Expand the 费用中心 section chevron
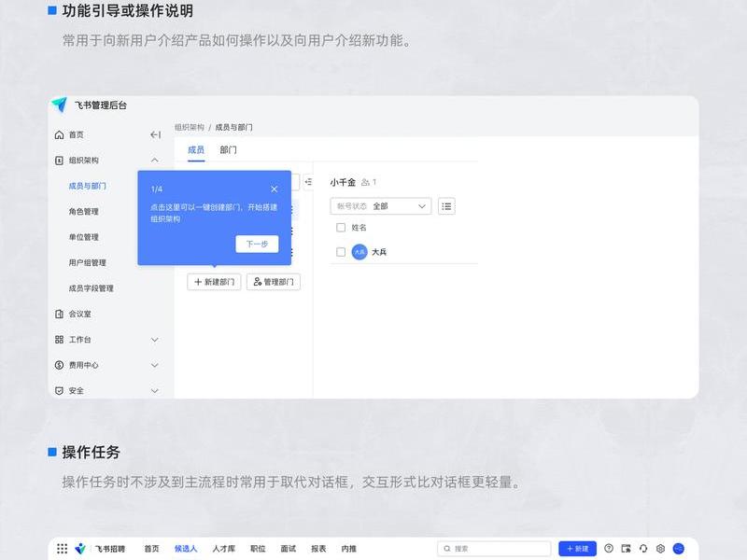 155,365
